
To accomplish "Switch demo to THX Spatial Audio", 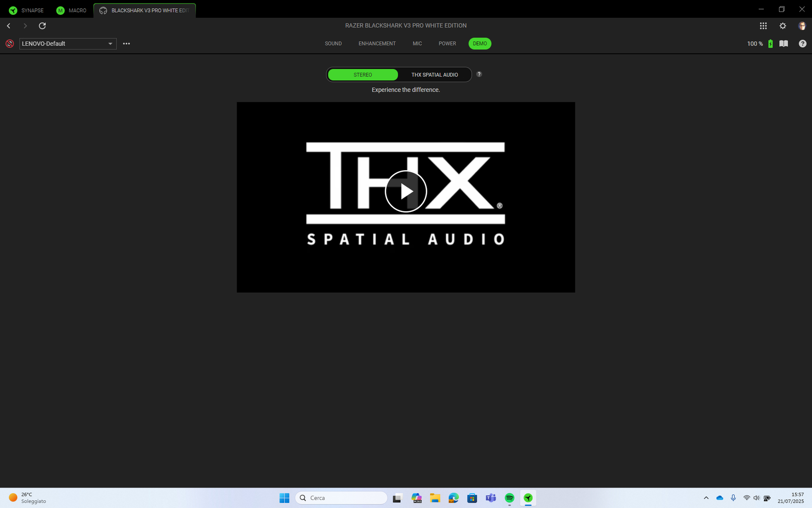I will tap(434, 75).
